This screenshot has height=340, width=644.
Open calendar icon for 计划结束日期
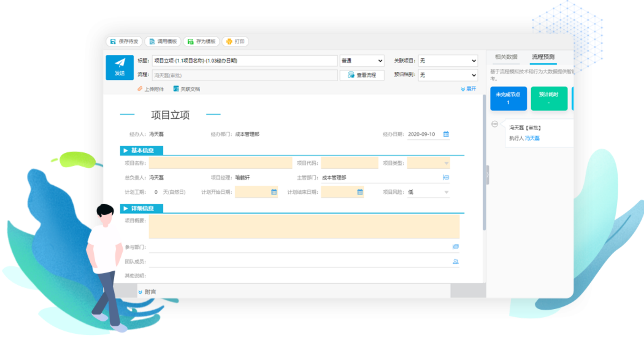point(360,192)
